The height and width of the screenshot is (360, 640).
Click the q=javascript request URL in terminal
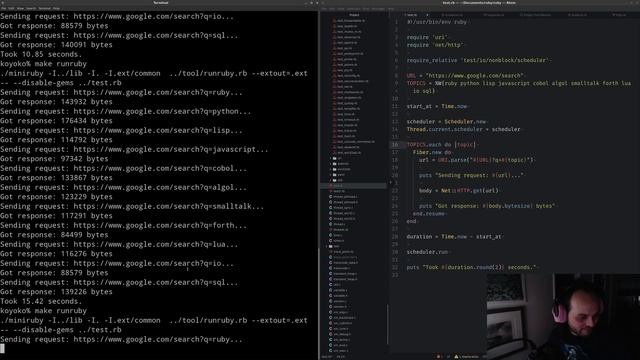click(171, 149)
